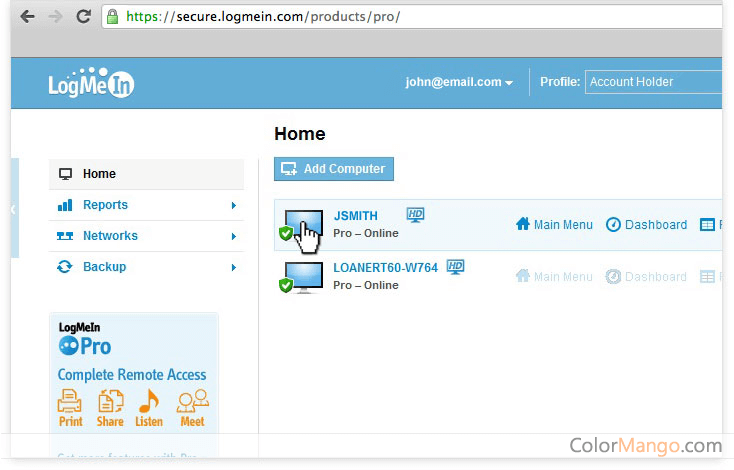Viewport: 734px width, 470px height.
Task: Click the HD badge next to LOANERT60-W764
Action: point(455,267)
